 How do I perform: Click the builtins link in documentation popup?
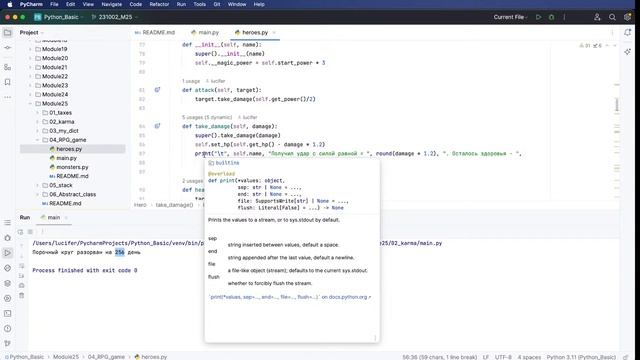coord(227,163)
